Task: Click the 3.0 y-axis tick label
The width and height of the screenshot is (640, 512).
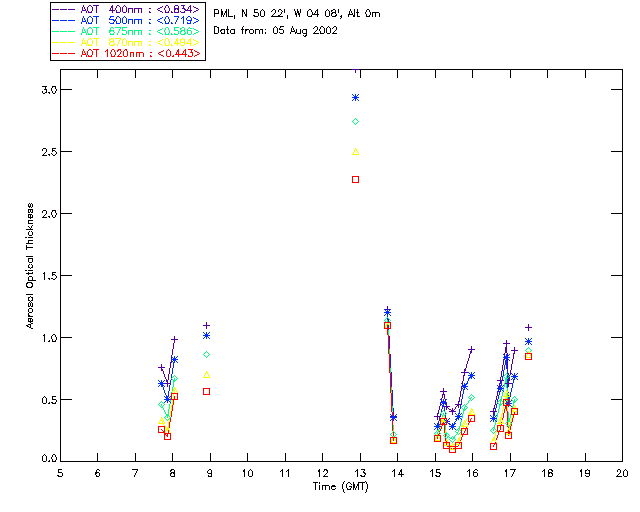Action: (x=49, y=90)
